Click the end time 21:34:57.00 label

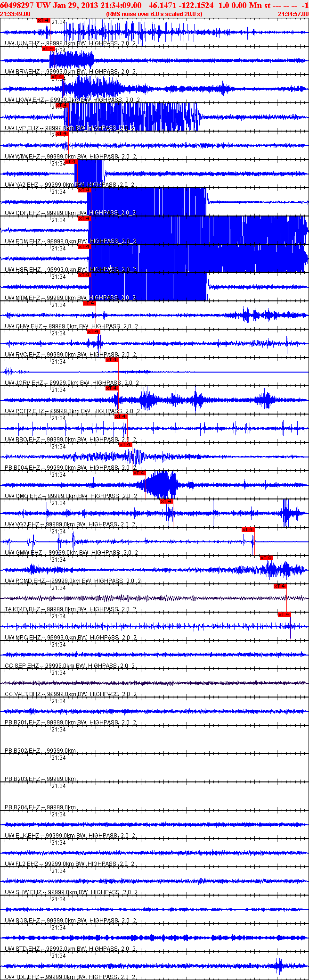pyautogui.click(x=293, y=14)
